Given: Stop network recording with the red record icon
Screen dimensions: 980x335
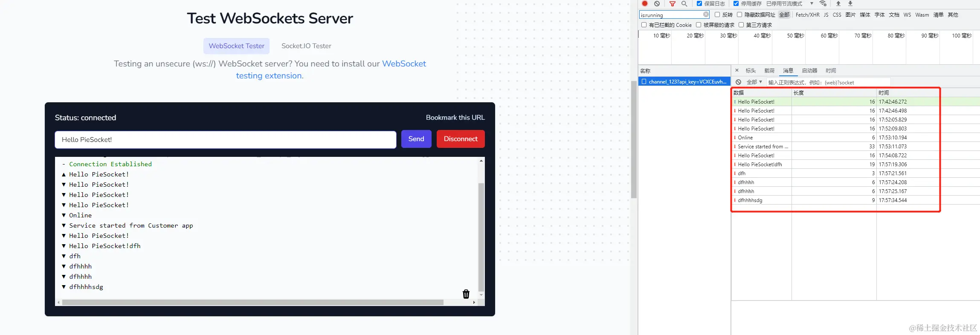Looking at the screenshot, I should pyautogui.click(x=645, y=3).
